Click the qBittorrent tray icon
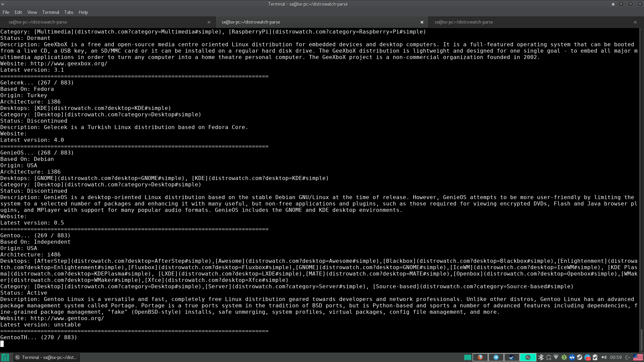This screenshot has width=644, height=362. point(572,357)
